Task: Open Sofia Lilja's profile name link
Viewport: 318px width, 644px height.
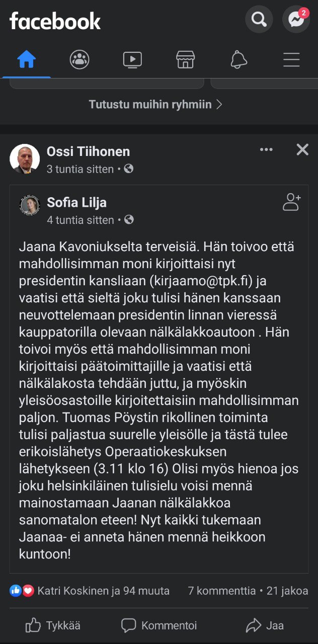Action: tap(76, 202)
